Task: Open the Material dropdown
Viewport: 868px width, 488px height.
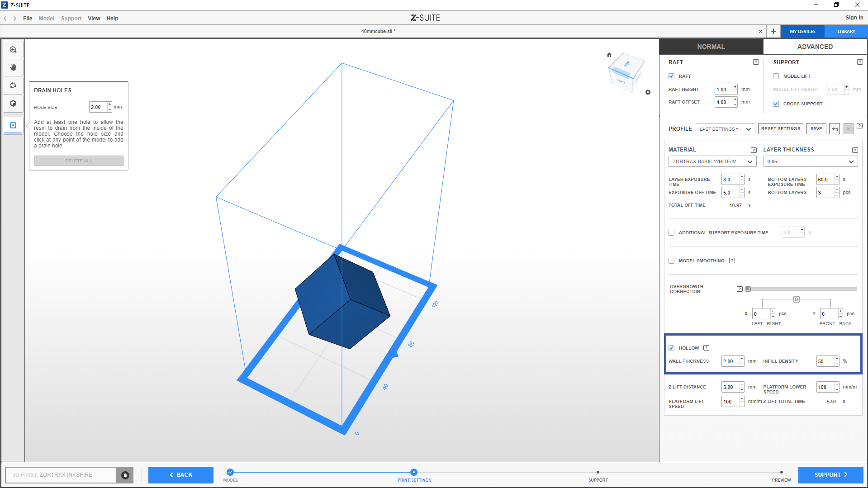Action: coord(712,161)
